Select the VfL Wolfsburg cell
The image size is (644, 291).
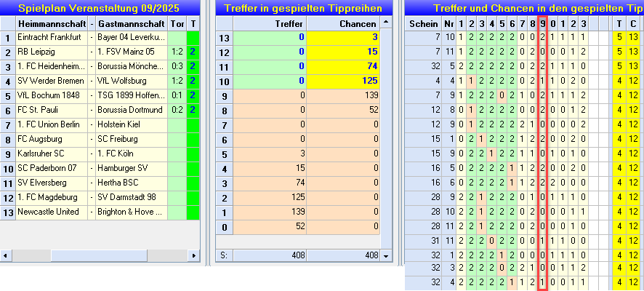pos(132,81)
